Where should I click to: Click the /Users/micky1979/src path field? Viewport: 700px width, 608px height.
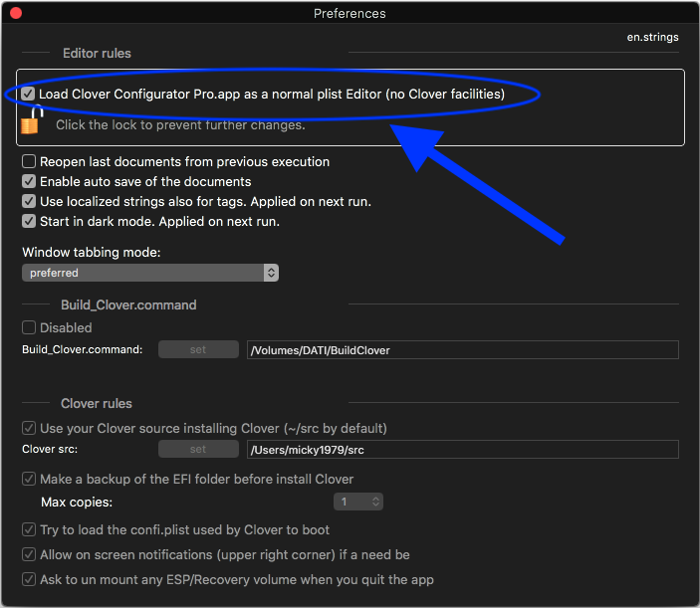click(x=462, y=450)
